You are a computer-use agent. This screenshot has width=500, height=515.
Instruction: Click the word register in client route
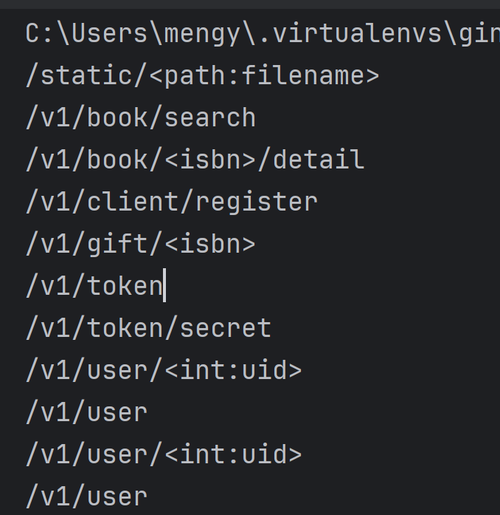[x=257, y=203]
